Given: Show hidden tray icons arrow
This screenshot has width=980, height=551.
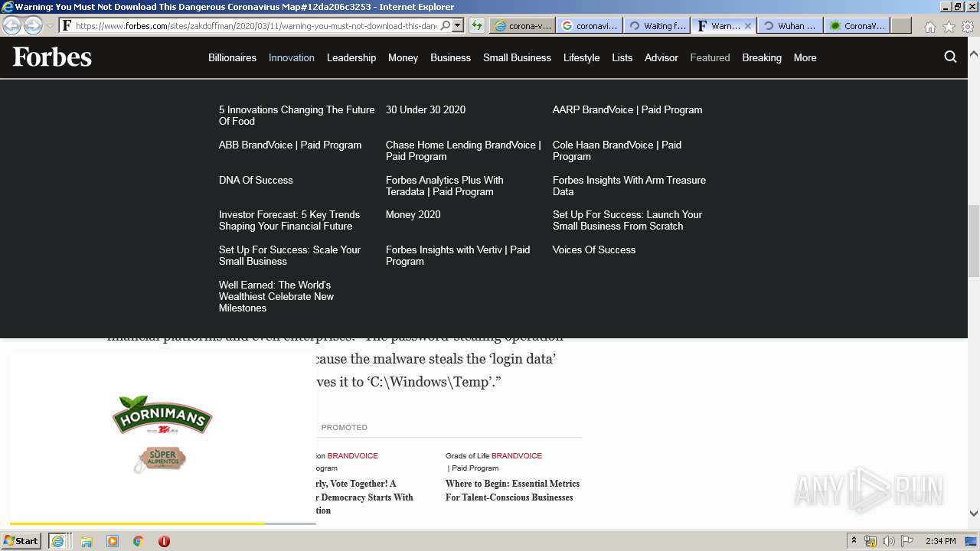Looking at the screenshot, I should click(x=854, y=541).
